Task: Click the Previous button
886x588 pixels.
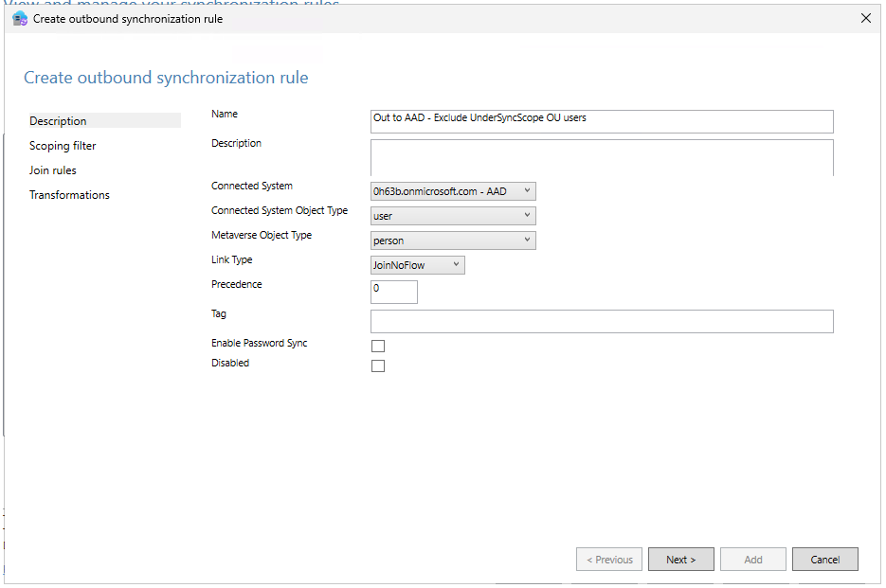Action: coord(608,559)
